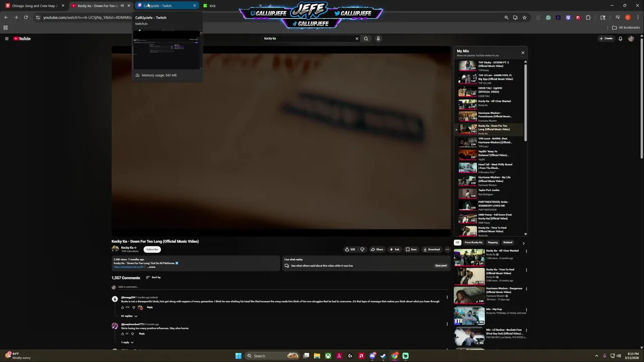Open more actions next to Download
Screen dimensions: 644x362
(x=447, y=249)
